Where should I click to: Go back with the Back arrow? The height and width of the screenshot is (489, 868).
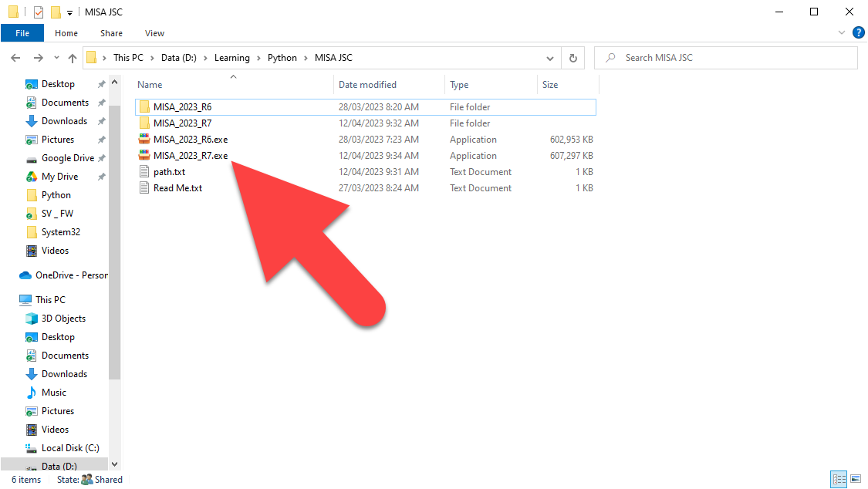coord(15,58)
